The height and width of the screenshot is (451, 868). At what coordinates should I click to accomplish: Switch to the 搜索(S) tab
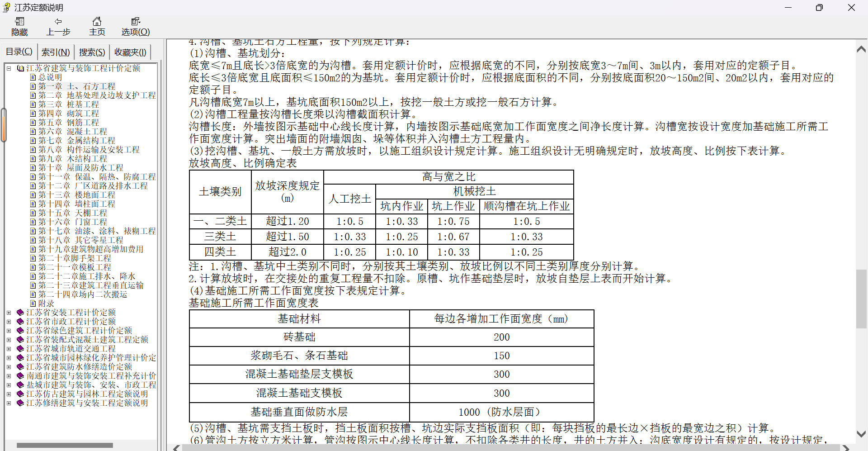pos(92,52)
